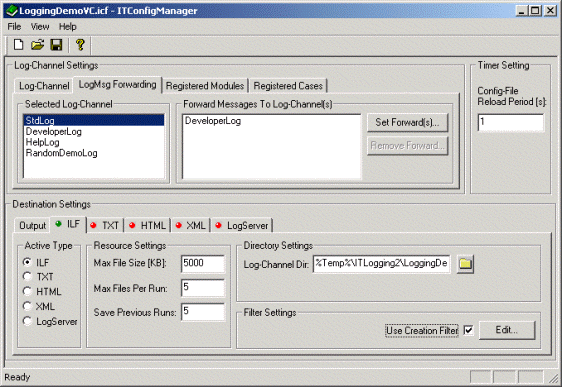Image resolution: width=562 pixels, height=387 pixels.
Task: Select DeveloperLog in the Selected Log-Channel list
Action: tap(94, 132)
